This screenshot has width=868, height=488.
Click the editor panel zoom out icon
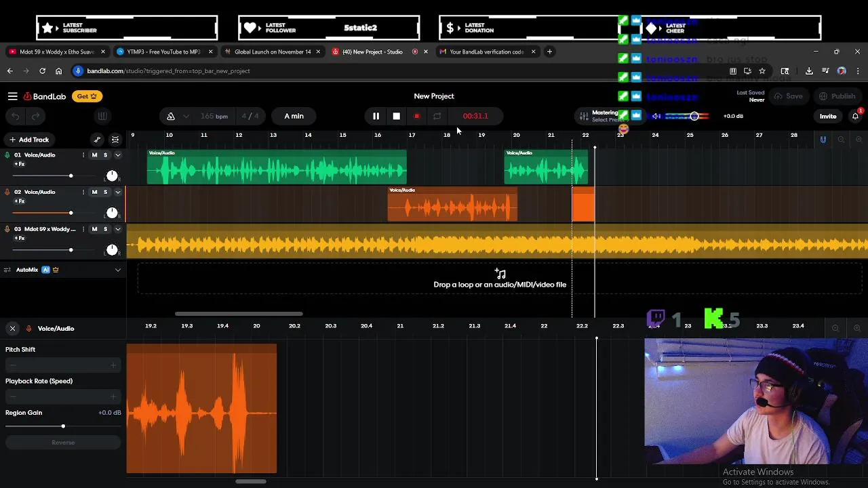tap(835, 328)
